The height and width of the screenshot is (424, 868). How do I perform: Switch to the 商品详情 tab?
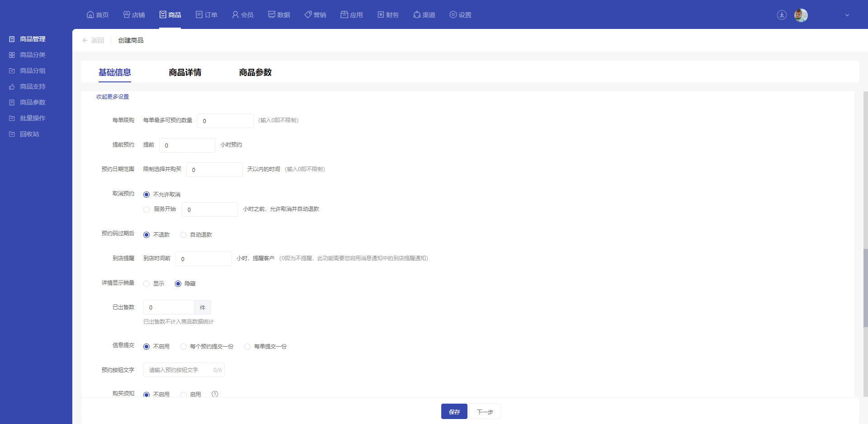(185, 72)
